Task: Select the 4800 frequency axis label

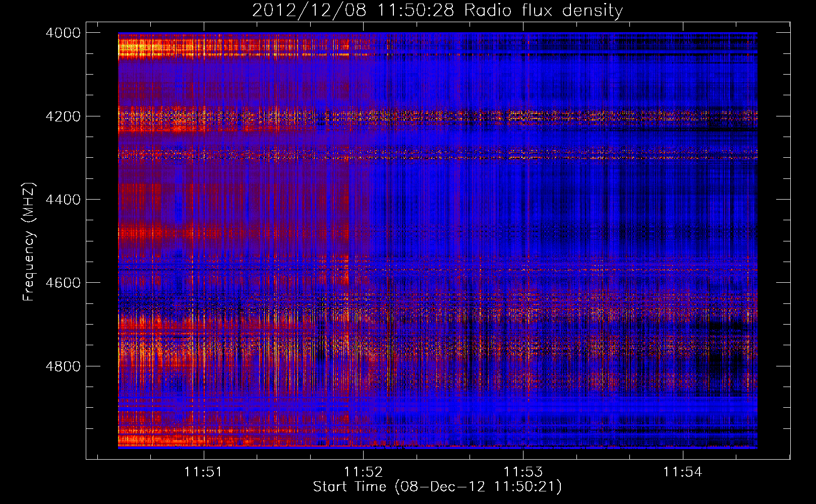Action: [x=63, y=366]
